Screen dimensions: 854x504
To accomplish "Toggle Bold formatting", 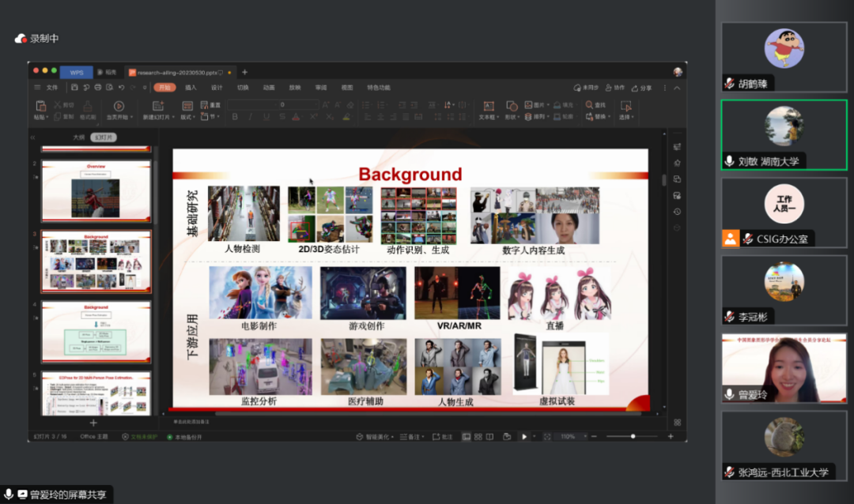I will pyautogui.click(x=235, y=116).
